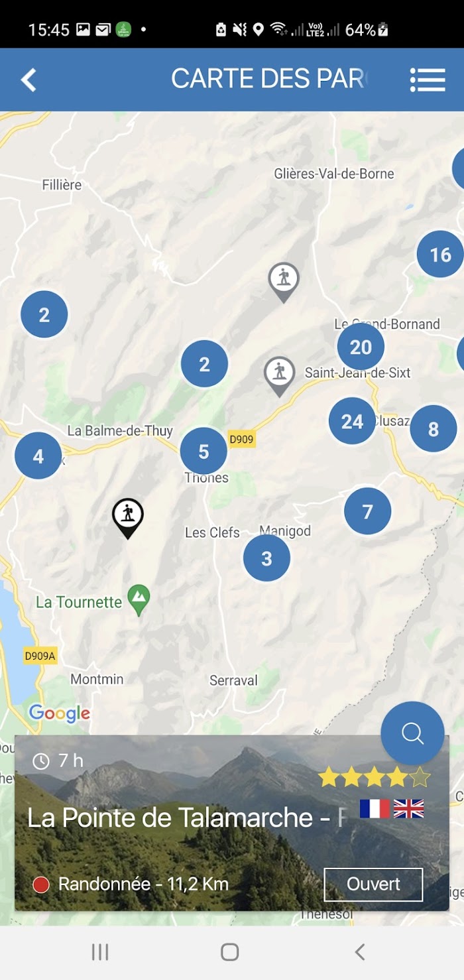Open the cluster of 3 near Manigod
The image size is (464, 980).
pyautogui.click(x=266, y=558)
